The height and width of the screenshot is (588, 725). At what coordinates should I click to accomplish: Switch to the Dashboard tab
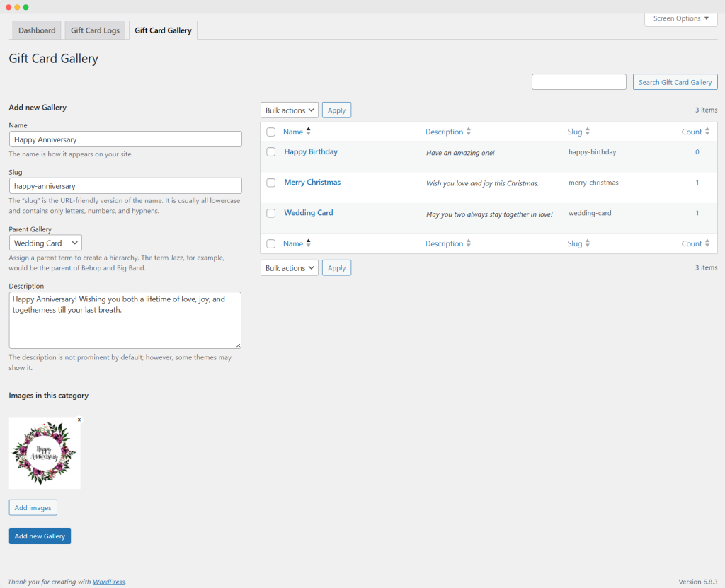click(37, 30)
